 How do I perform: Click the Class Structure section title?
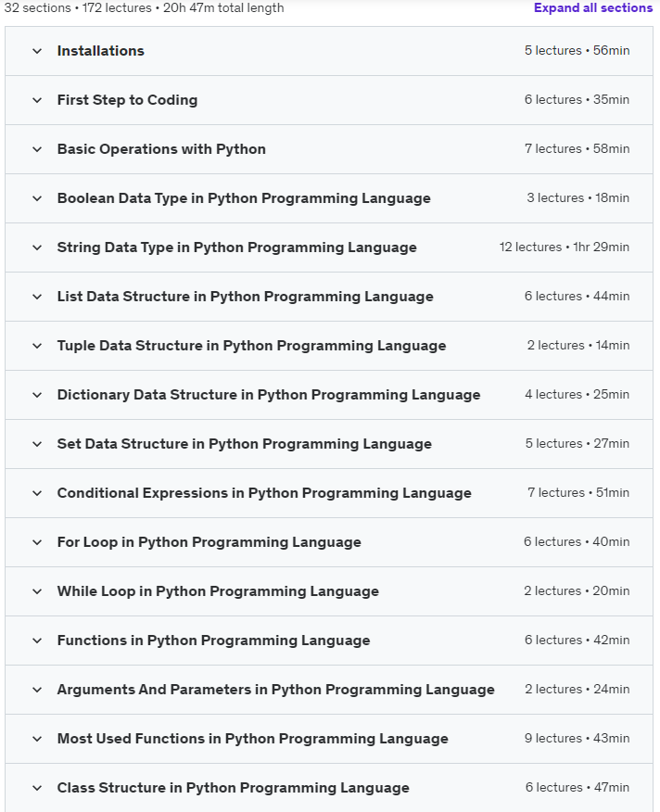[233, 788]
